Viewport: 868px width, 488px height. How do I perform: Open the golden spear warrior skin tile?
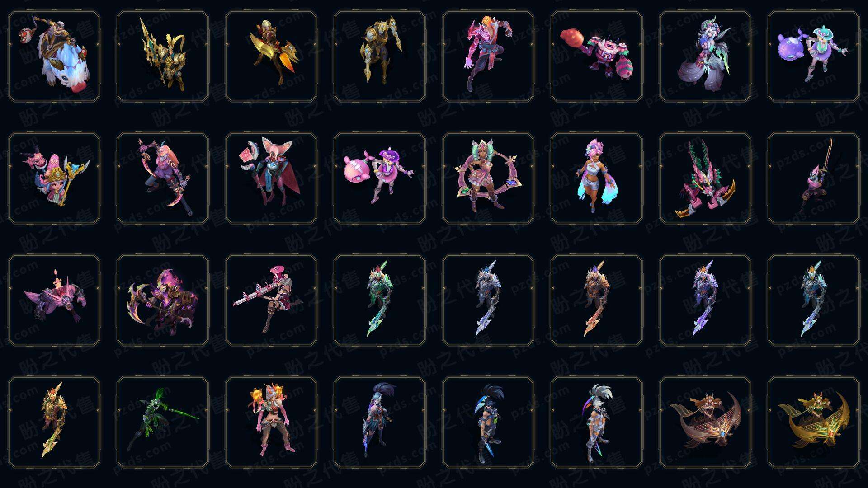[x=163, y=56]
